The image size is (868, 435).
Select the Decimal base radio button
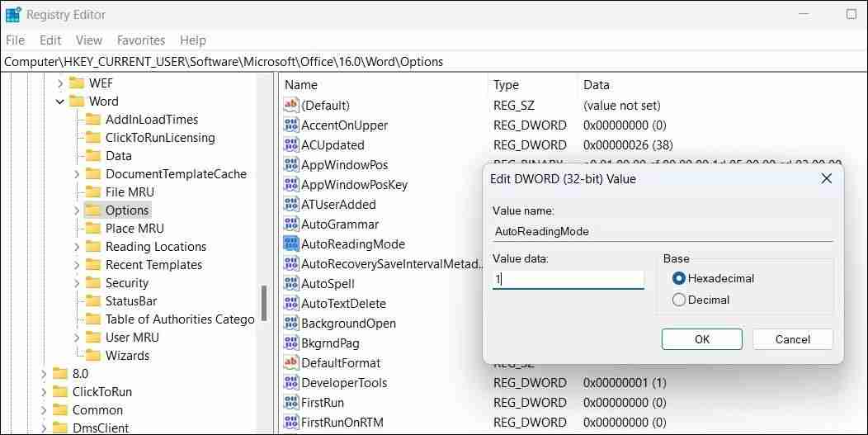tap(679, 300)
